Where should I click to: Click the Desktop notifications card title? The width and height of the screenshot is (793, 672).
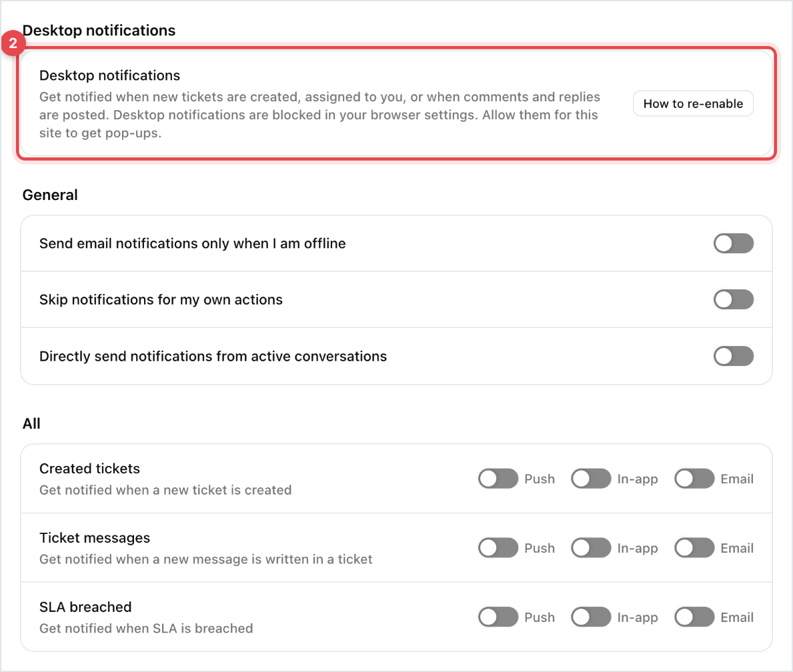pyautogui.click(x=110, y=75)
